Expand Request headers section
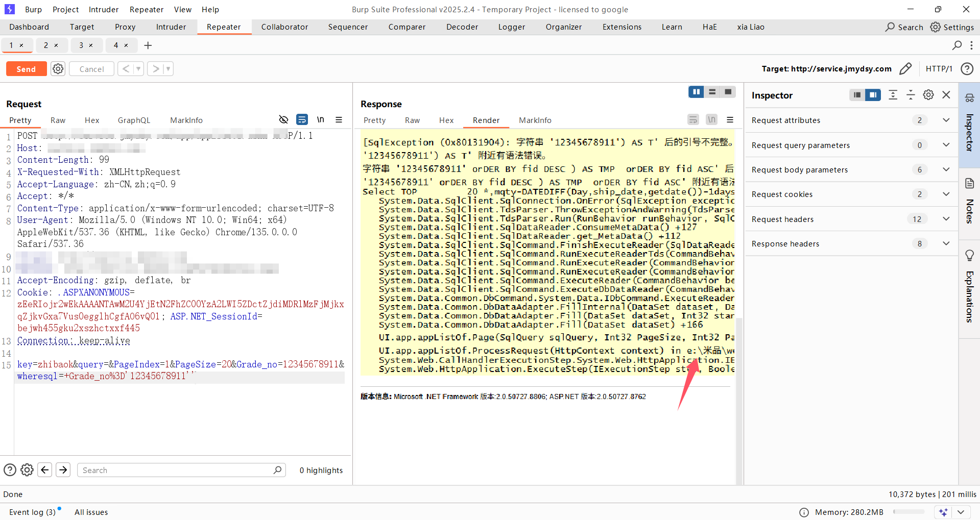Image resolution: width=980 pixels, height=520 pixels. [946, 219]
